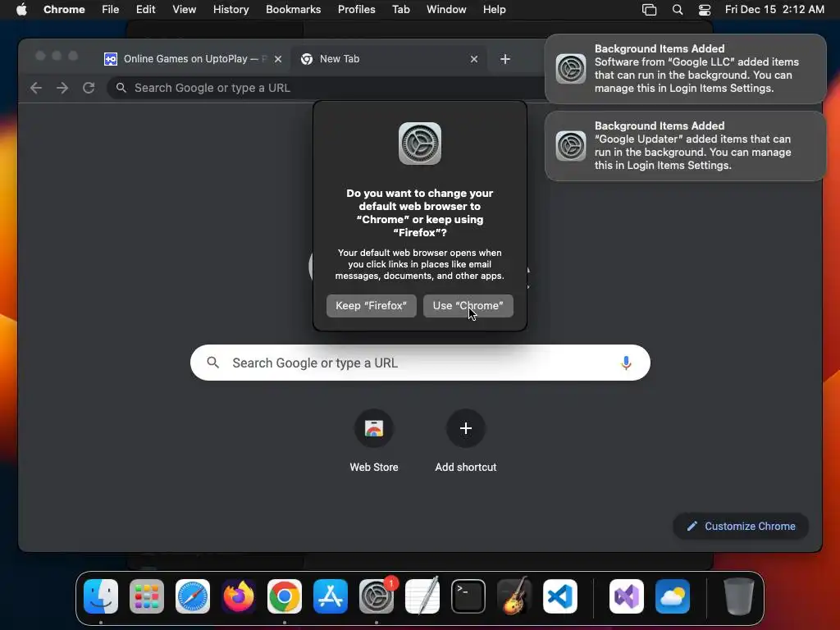The image size is (840, 630).
Task: Launch Terminal from the Dock
Action: (468, 596)
